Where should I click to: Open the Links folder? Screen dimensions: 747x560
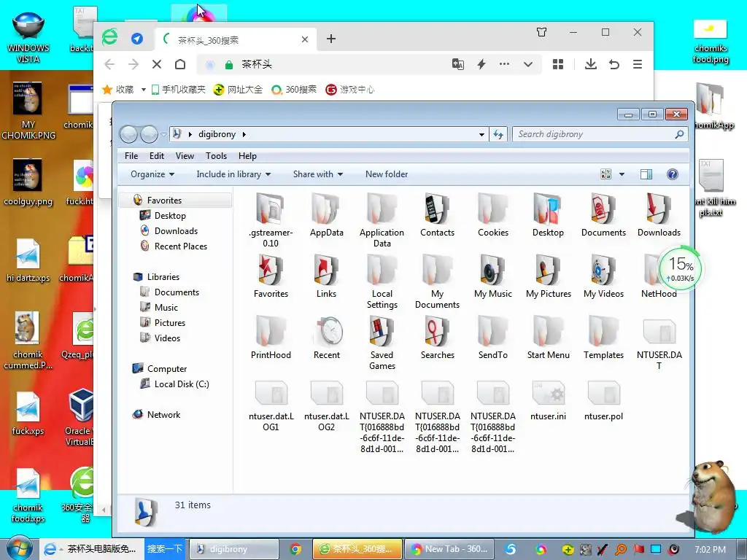pos(326,276)
